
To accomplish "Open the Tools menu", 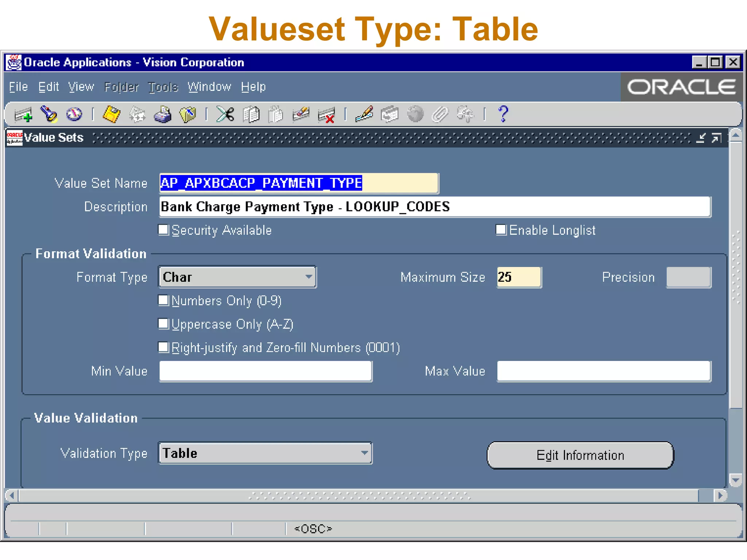I will pyautogui.click(x=163, y=87).
